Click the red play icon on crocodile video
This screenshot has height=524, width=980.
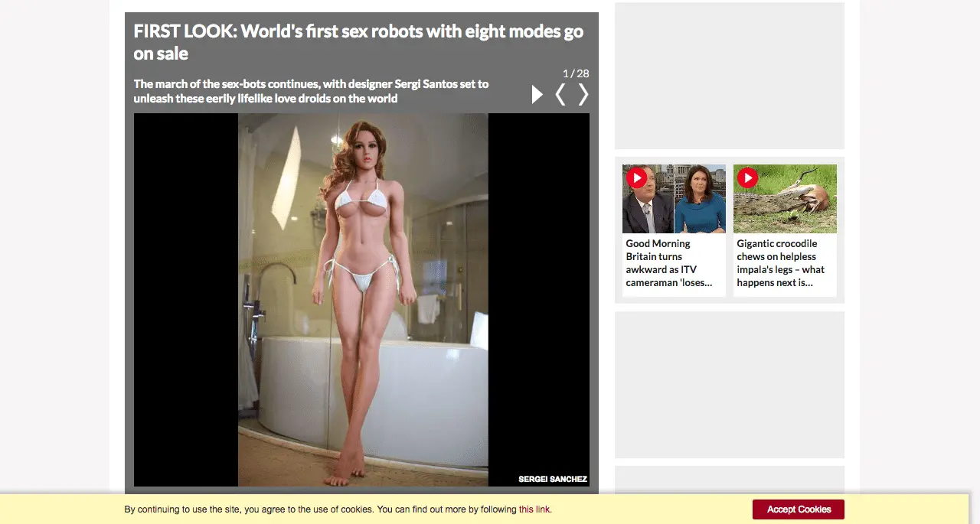pos(747,178)
